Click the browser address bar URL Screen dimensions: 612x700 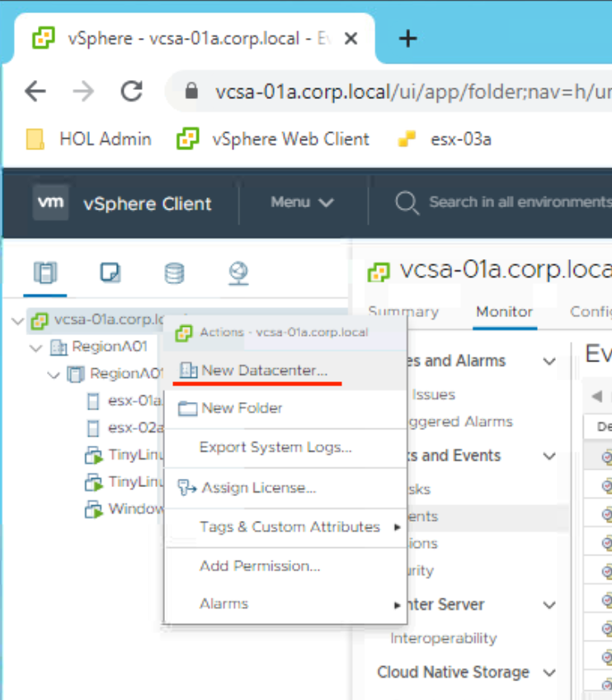tap(413, 92)
